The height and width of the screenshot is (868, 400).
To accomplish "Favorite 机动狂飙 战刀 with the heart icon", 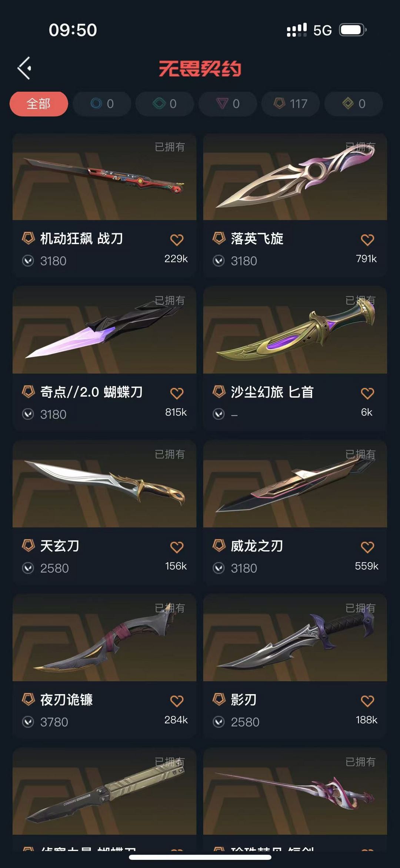I will pos(177,240).
